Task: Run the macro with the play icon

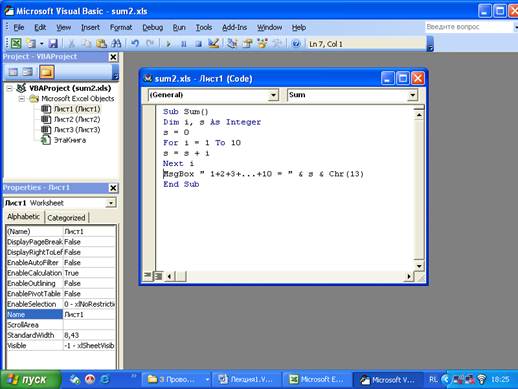Action: (169, 44)
